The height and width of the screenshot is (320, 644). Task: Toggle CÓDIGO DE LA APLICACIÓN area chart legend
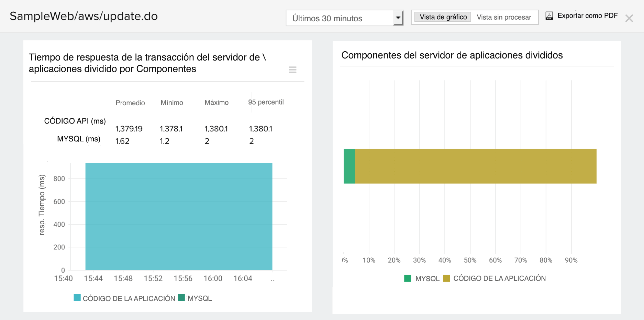[129, 298]
